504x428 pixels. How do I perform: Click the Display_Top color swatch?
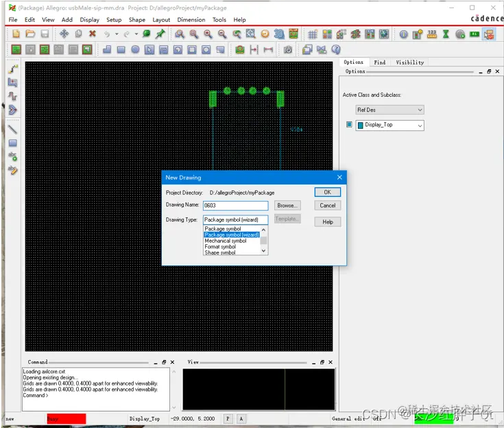360,125
